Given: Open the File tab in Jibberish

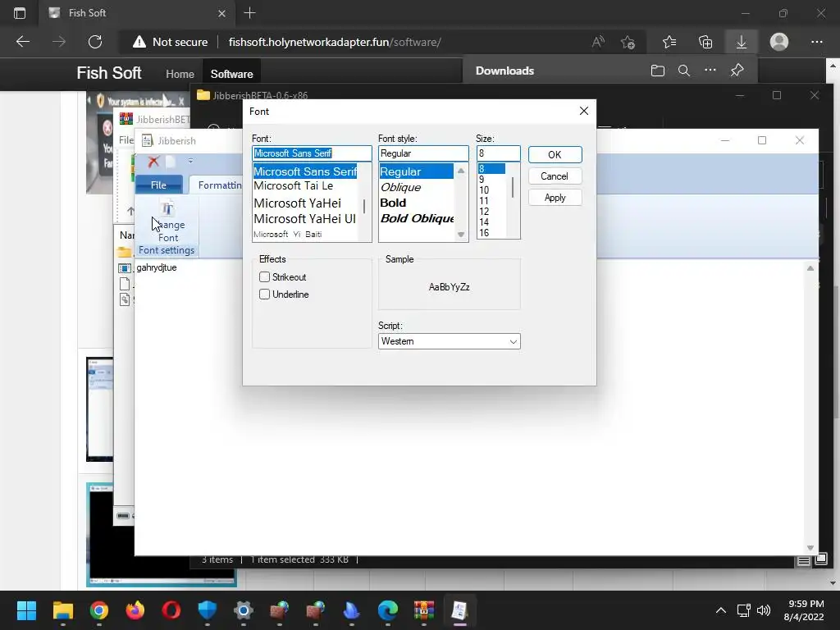Looking at the screenshot, I should (x=158, y=185).
